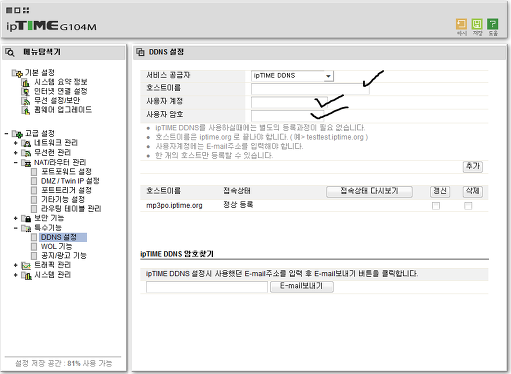This screenshot has height=374, width=511.
Task: Click the 접속상태 다시보기 button
Action: pyautogui.click(x=369, y=191)
